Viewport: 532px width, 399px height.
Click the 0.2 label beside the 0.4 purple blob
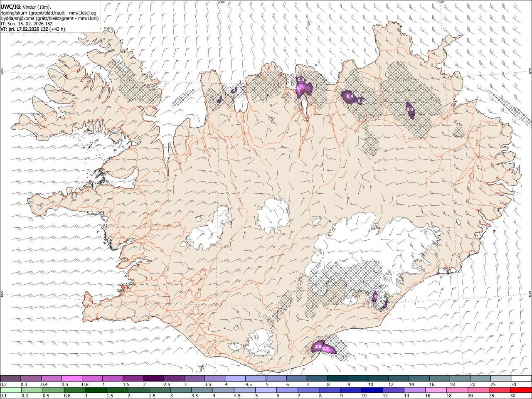click(x=361, y=101)
